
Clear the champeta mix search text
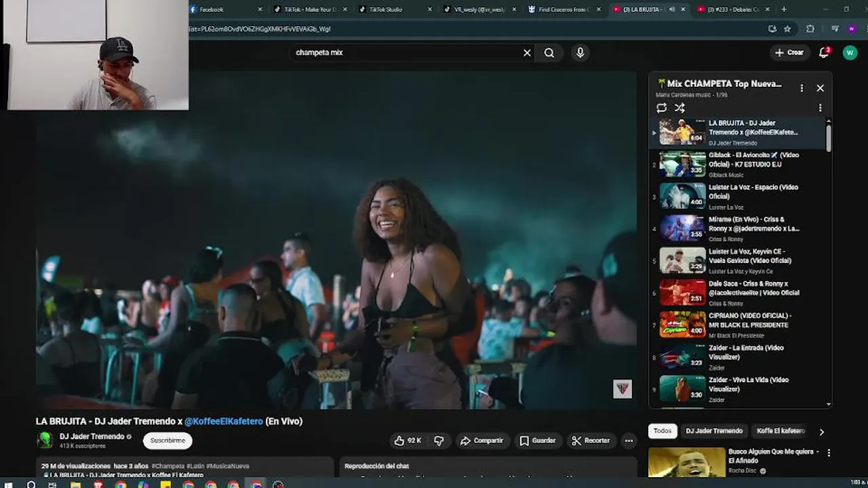click(527, 52)
